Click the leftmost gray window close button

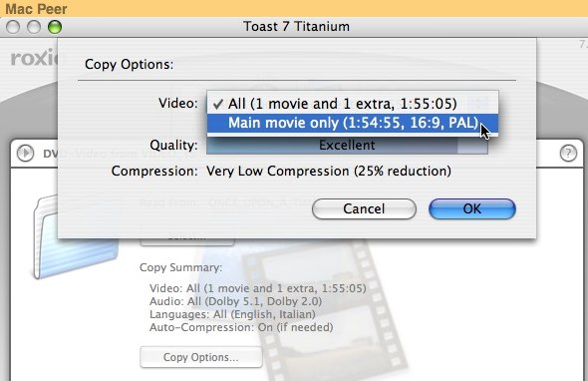point(13,27)
